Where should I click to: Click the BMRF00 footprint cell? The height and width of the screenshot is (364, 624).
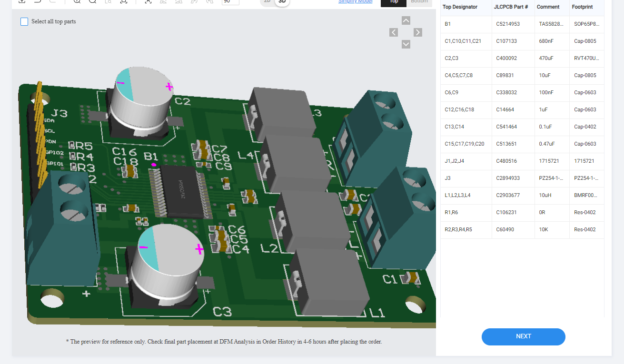coord(586,195)
